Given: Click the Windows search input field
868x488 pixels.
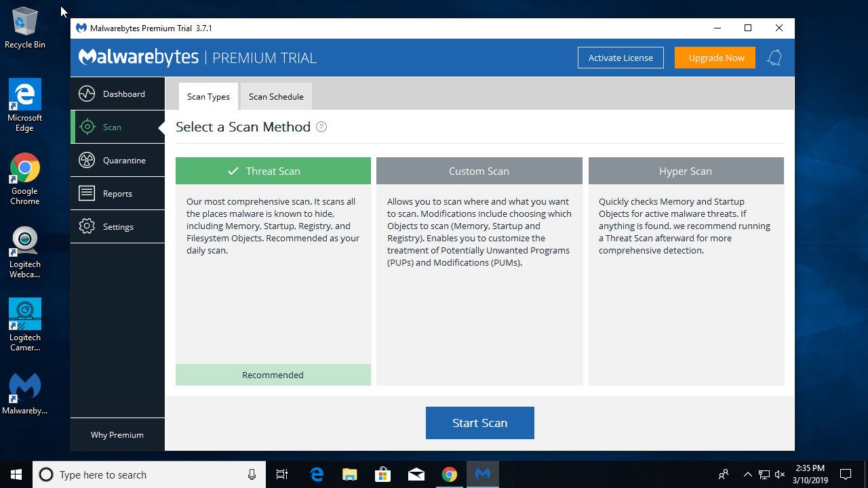Looking at the screenshot, I should coord(148,474).
